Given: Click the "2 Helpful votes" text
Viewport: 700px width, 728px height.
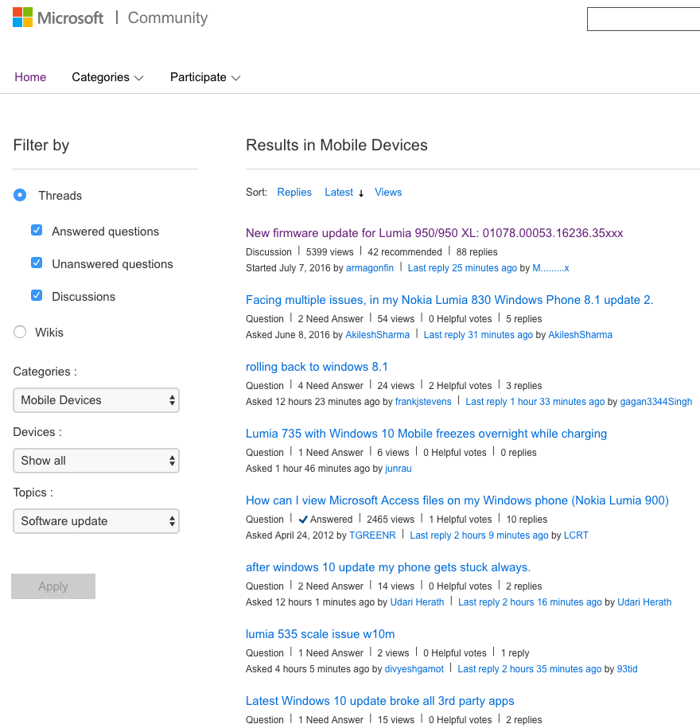Looking at the screenshot, I should [460, 386].
